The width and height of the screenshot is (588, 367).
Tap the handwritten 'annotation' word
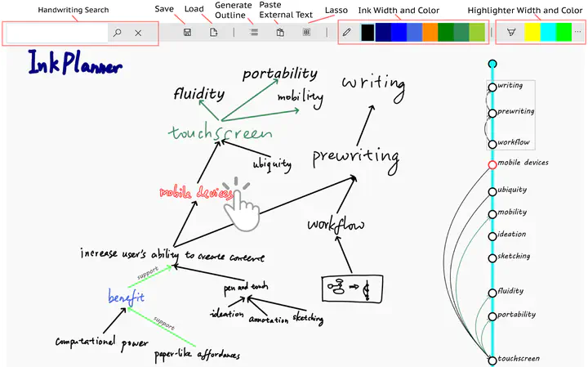pos(269,320)
